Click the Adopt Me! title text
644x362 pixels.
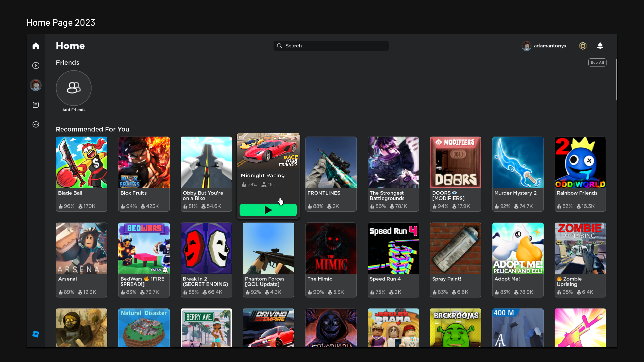tap(507, 279)
